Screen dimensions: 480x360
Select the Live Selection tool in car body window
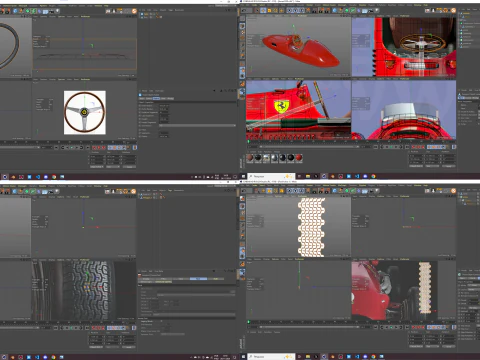pyautogui.click(x=256, y=10)
